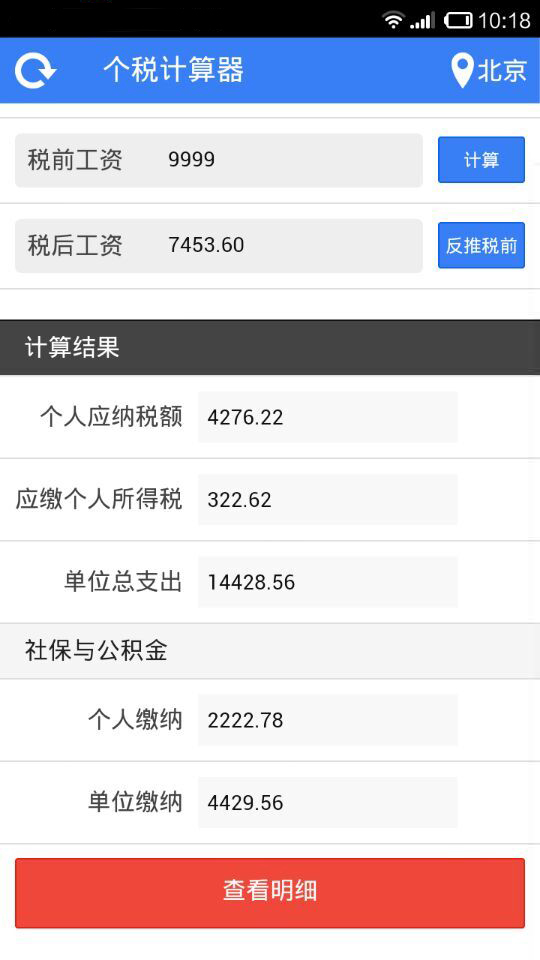Select the 个人应纳税额 value field
The height and width of the screenshot is (960, 540).
pos(328,417)
